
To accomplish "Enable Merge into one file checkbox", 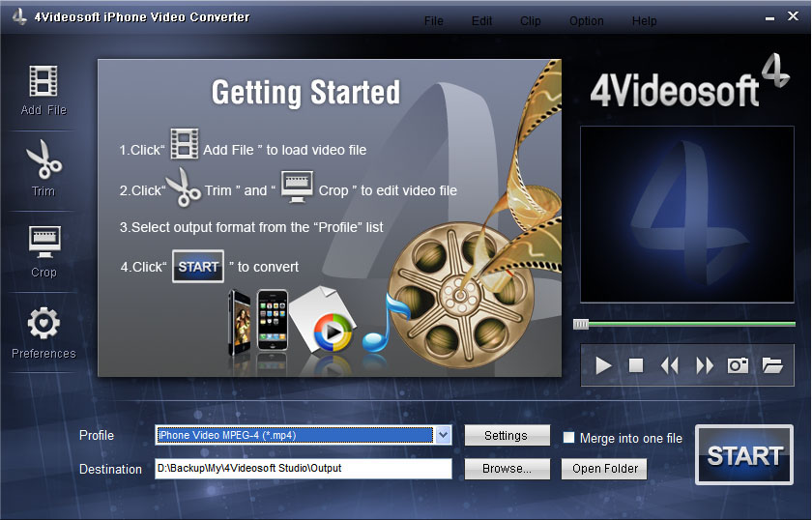I will (568, 438).
